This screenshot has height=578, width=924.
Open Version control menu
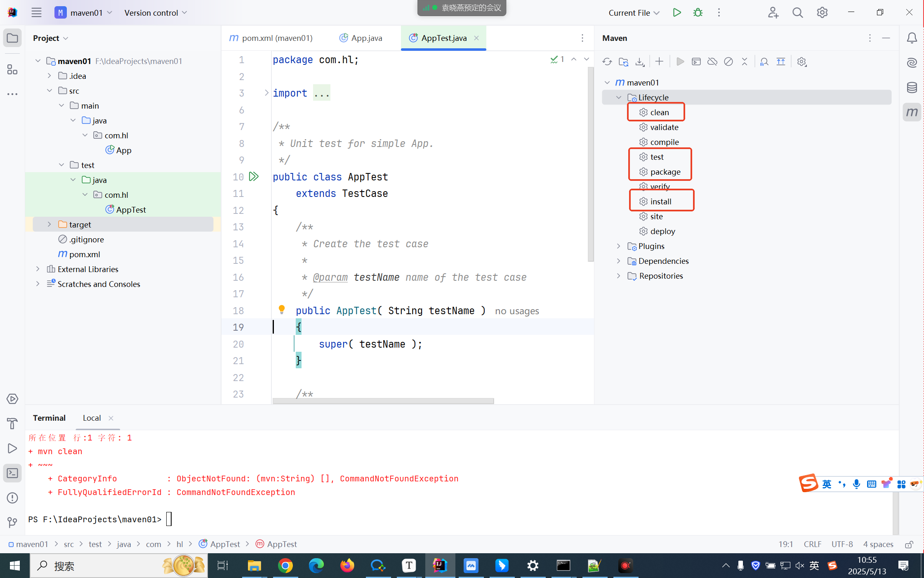pos(155,13)
